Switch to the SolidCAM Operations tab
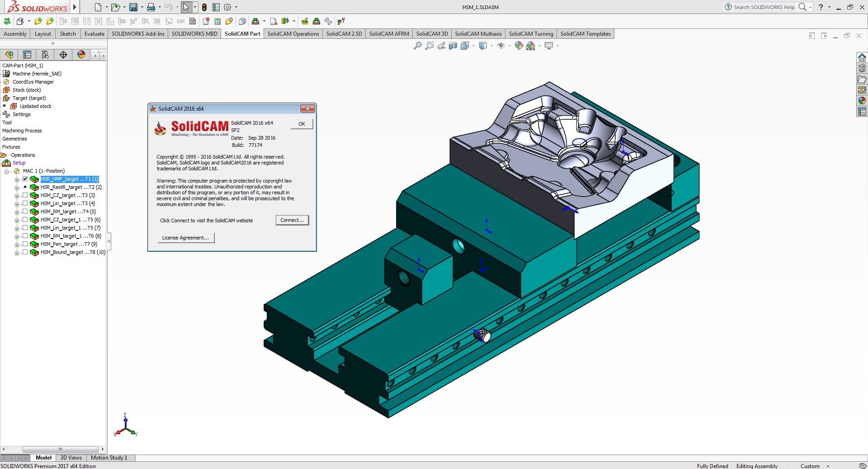The width and height of the screenshot is (868, 469). pos(293,34)
